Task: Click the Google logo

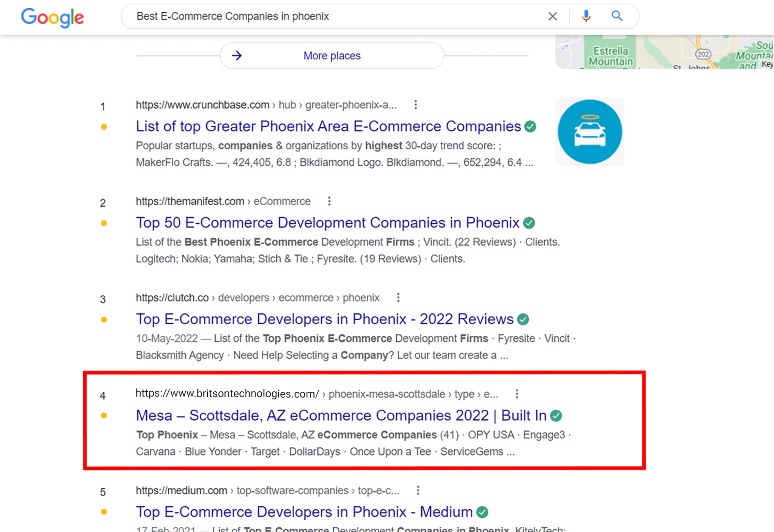Action: (52, 17)
